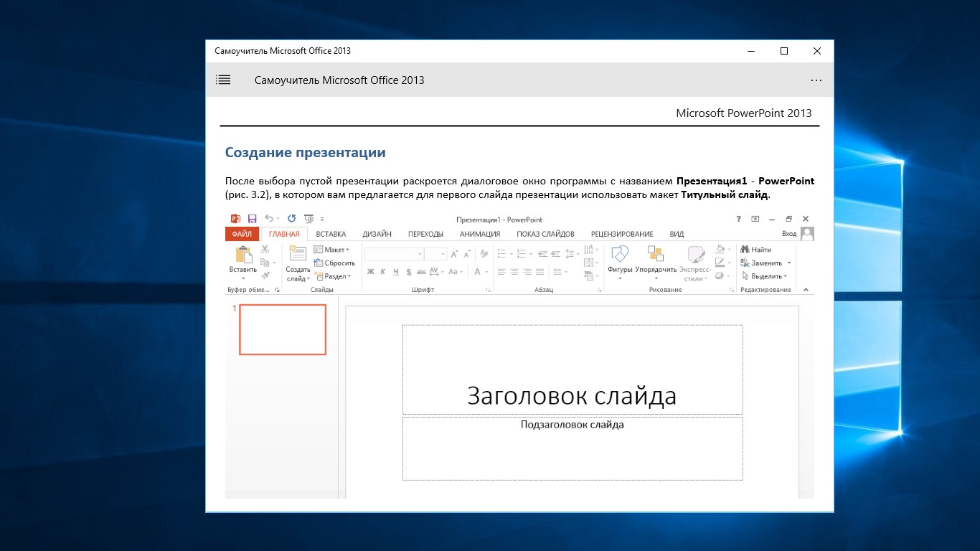Switch to the РЕЦЕНЗИРОВАНИЕ tab
The width and height of the screenshot is (980, 551).
point(622,234)
